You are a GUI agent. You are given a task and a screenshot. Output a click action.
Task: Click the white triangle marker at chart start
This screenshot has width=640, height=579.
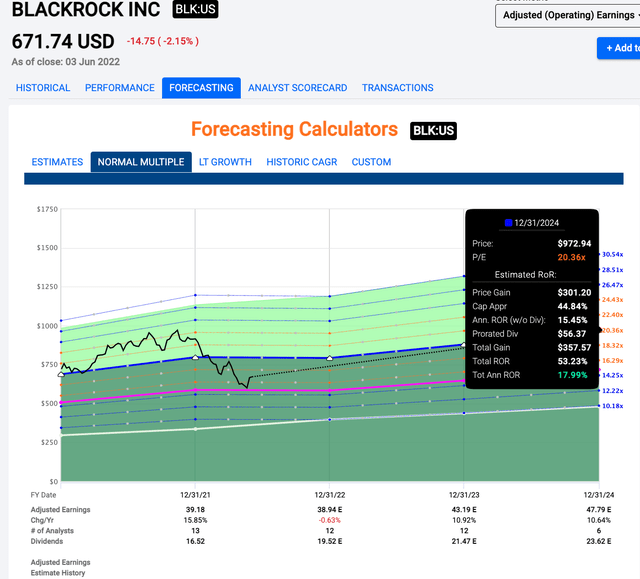tap(61, 374)
